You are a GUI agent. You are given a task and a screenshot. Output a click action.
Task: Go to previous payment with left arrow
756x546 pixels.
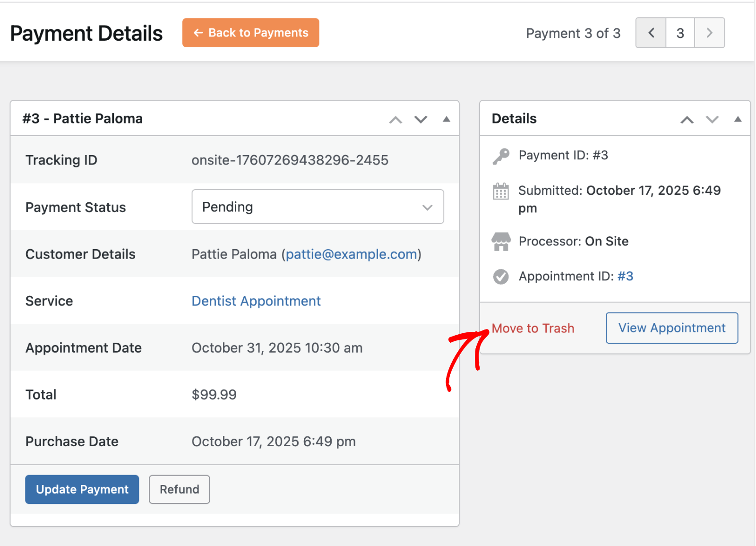pos(651,33)
